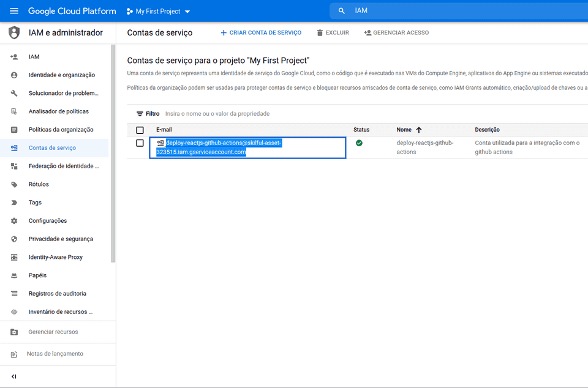The height and width of the screenshot is (388, 588).
Task: Click the Privacidade e segurança shield icon
Action: pos(14,239)
